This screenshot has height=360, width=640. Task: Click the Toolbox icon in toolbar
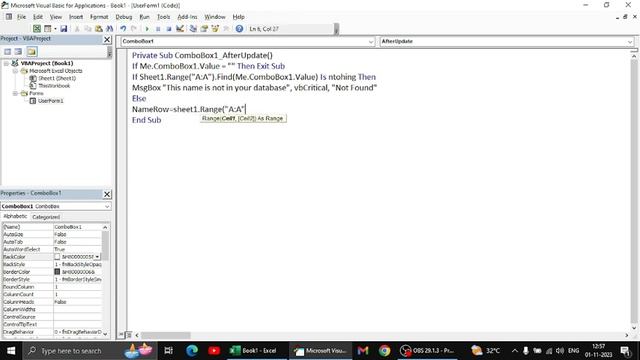coord(226,29)
